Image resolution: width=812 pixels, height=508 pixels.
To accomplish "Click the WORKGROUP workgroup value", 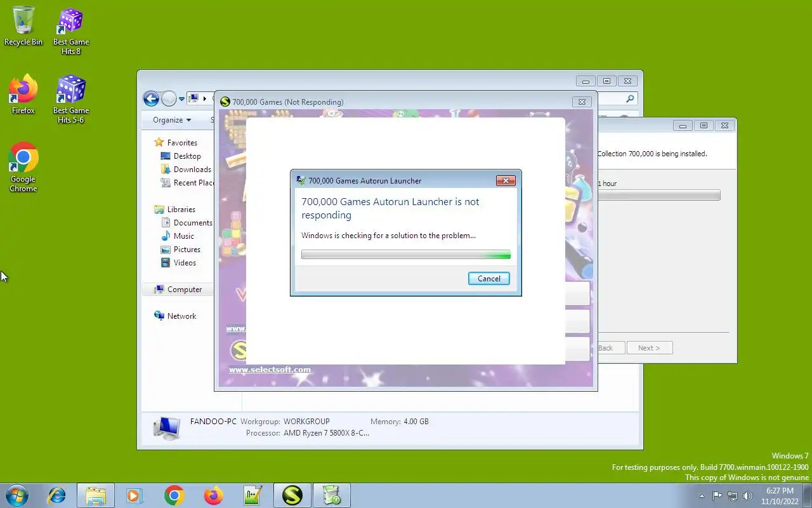I will click(x=306, y=422).
